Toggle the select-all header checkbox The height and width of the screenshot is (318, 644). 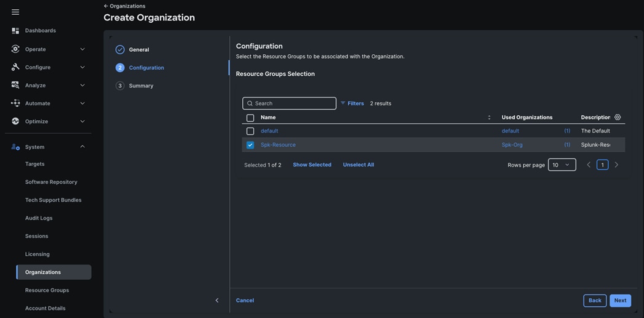[250, 118]
